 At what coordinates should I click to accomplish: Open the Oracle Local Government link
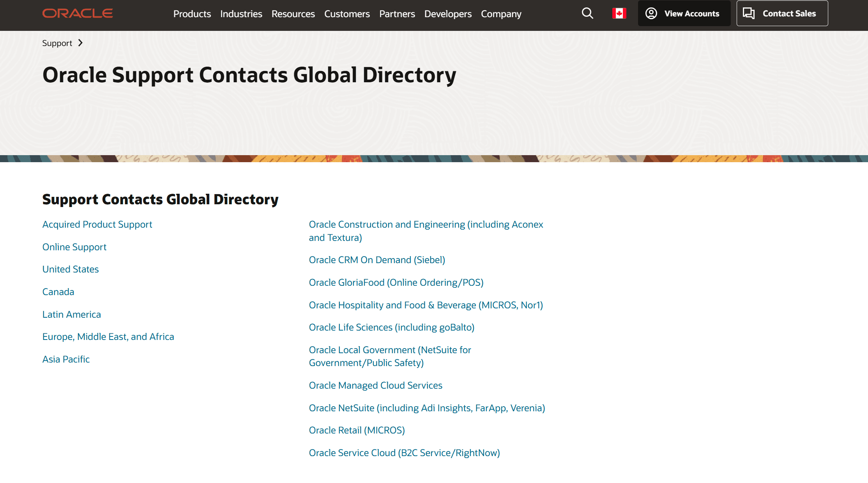(390, 356)
